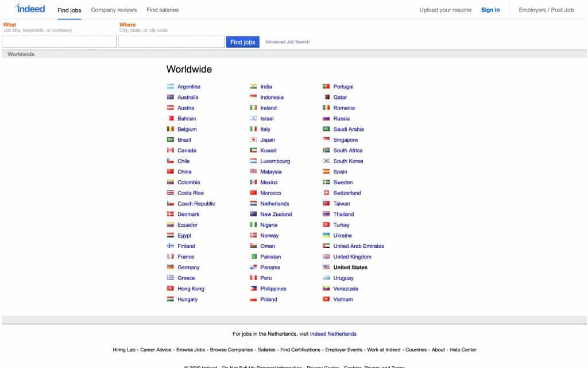
Task: Click the India flag icon
Action: [x=253, y=86]
